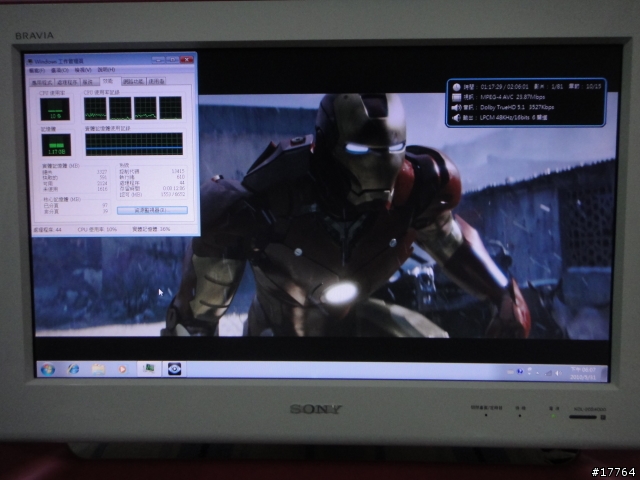Click the third CPU core history graph
This screenshot has height=480, width=640.
coord(145,108)
